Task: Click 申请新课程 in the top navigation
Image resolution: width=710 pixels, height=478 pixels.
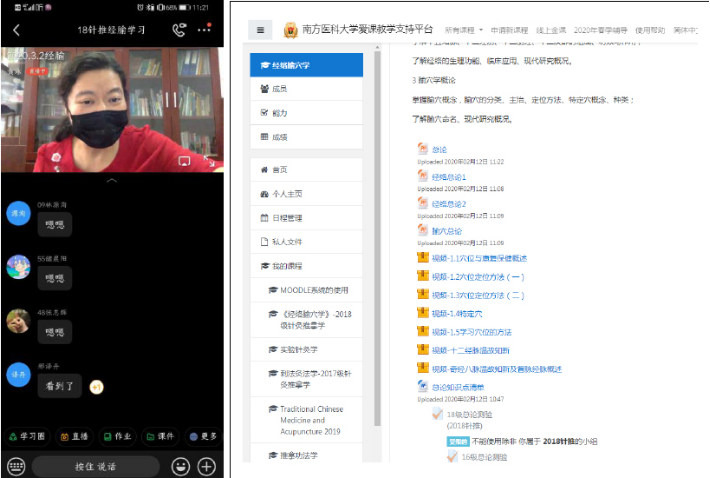Action: tap(509, 30)
